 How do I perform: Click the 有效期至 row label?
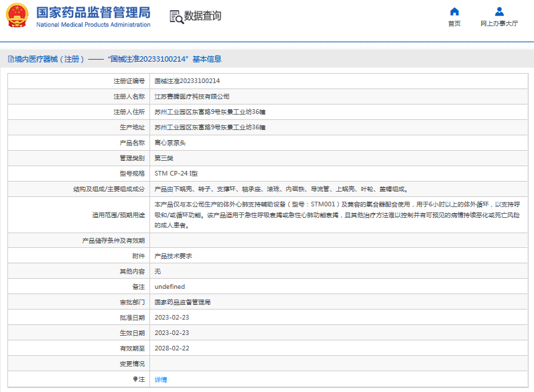coord(132,348)
